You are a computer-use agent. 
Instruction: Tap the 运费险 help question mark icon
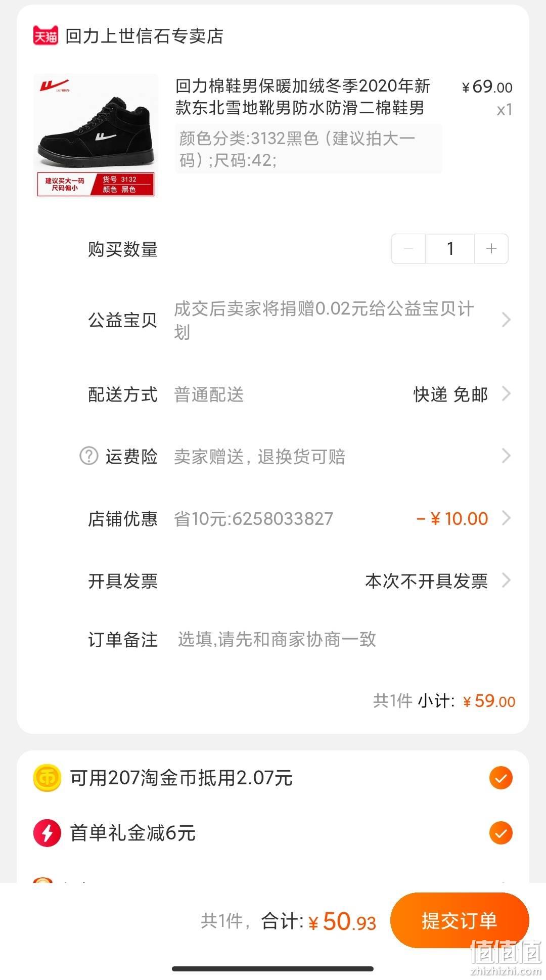tap(89, 456)
